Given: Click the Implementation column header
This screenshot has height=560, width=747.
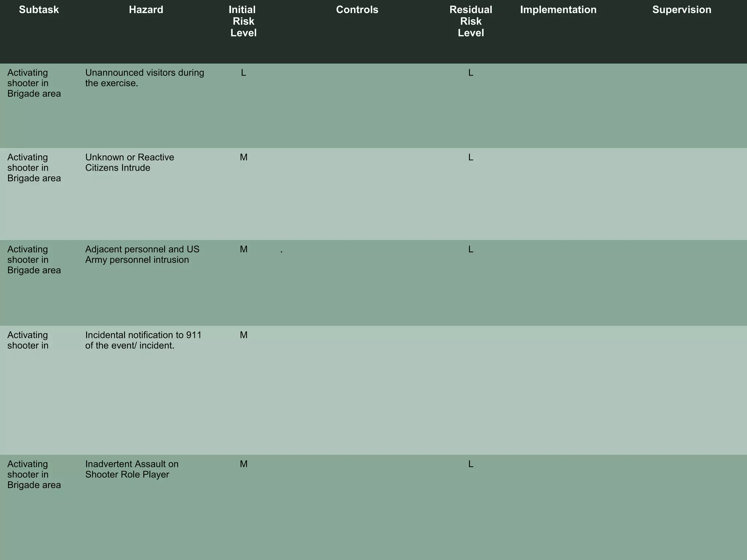Looking at the screenshot, I should [558, 10].
